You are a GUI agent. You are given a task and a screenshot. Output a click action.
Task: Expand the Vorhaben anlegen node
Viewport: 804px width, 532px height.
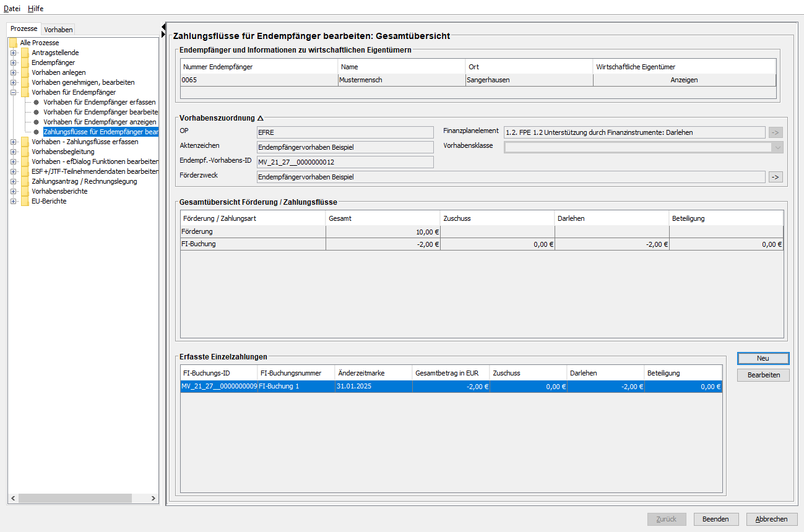pos(13,72)
